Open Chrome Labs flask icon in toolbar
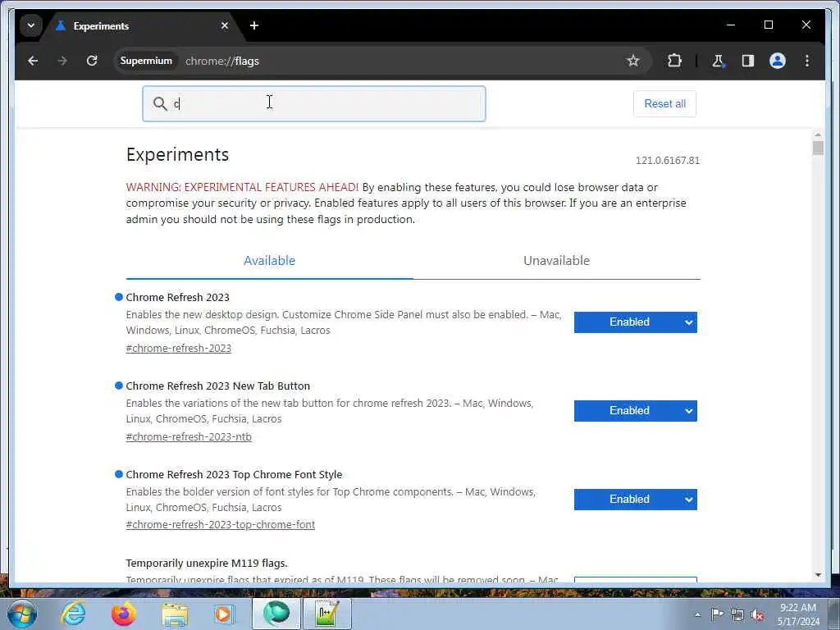 pyautogui.click(x=719, y=61)
